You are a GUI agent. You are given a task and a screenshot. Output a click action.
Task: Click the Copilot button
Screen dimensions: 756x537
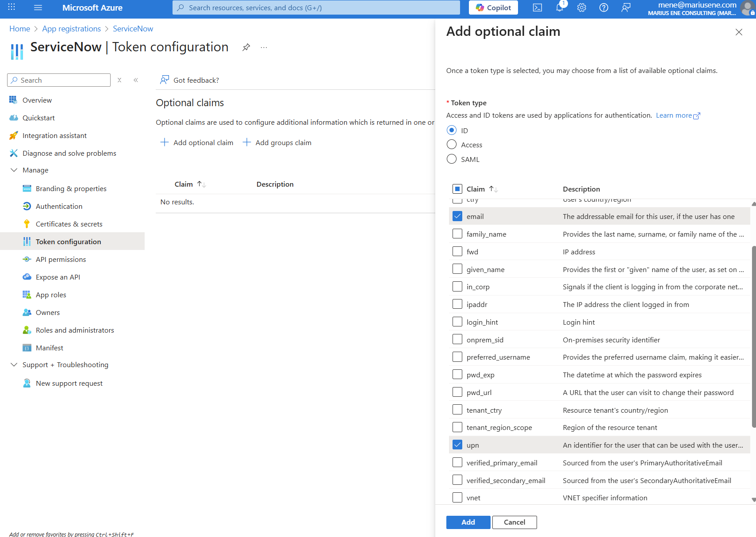tap(493, 8)
